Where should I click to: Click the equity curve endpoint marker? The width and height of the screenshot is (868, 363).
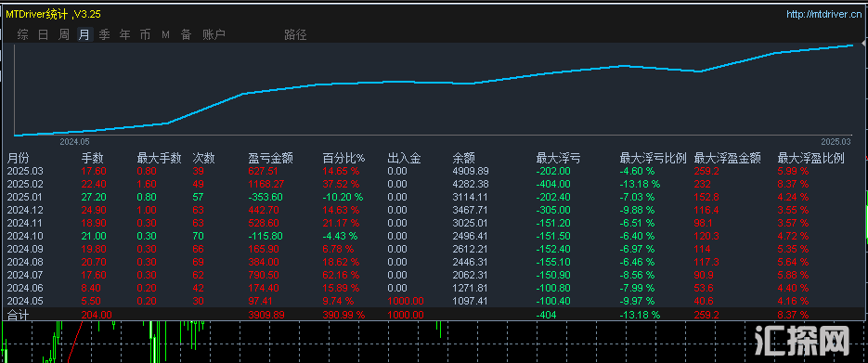tap(863, 43)
